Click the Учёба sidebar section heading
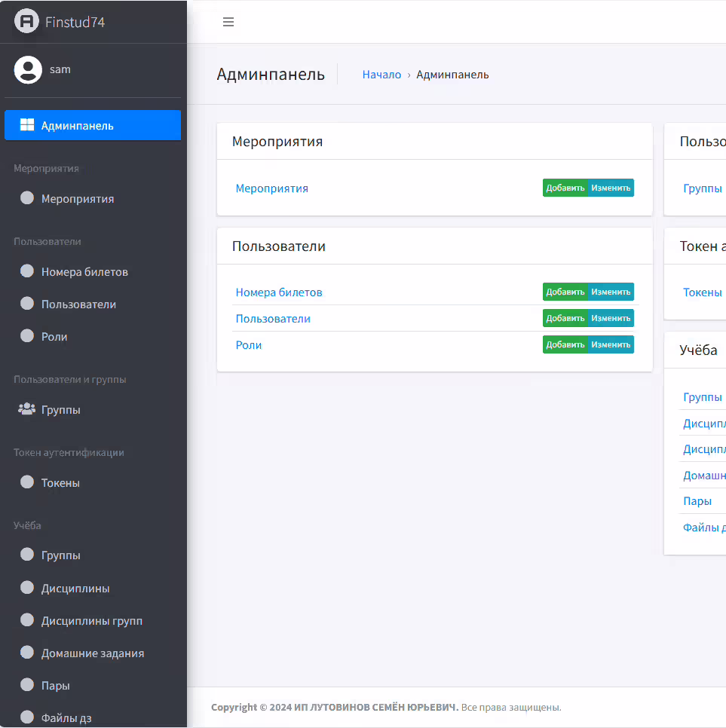Viewport: 726px width, 728px height. [x=27, y=525]
